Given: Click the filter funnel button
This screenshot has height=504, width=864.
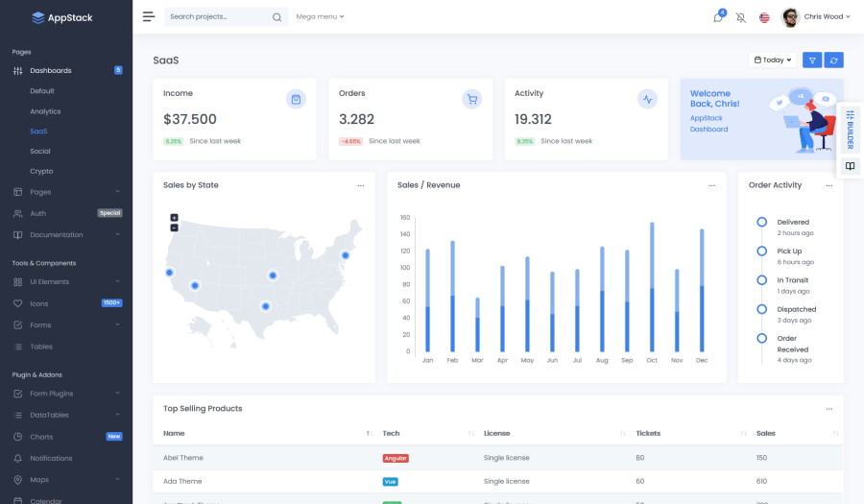Looking at the screenshot, I should (x=811, y=60).
